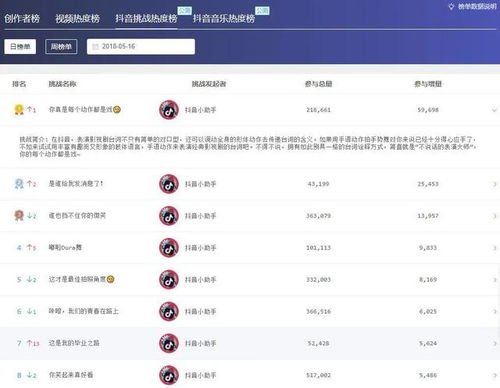Click 抖音小助手 name in 嘟啦Dura舞 row
The image size is (500, 388).
pyautogui.click(x=201, y=248)
